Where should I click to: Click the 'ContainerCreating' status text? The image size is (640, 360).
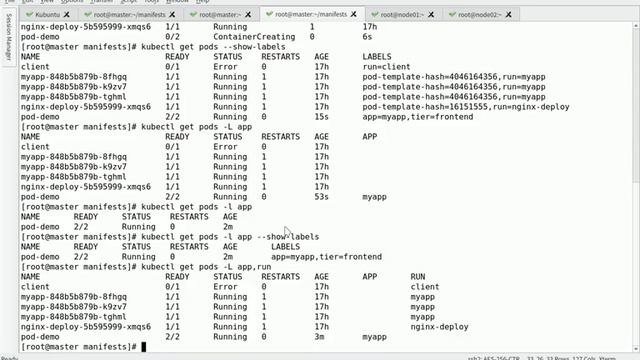point(254,37)
